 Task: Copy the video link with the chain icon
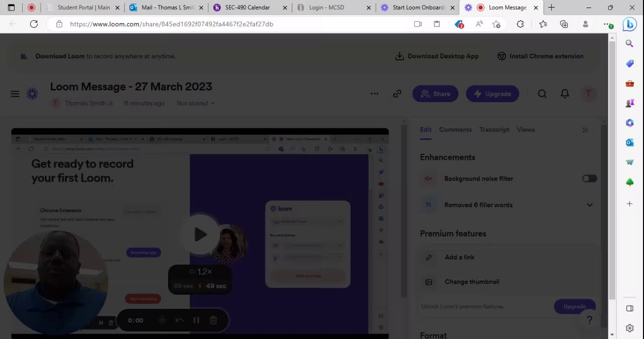(x=397, y=94)
